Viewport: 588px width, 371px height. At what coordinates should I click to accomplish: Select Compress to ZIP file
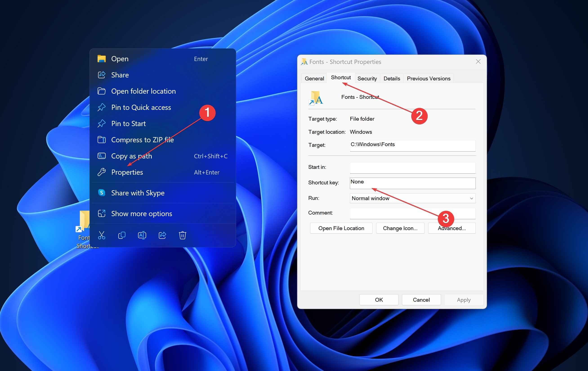tap(163, 140)
